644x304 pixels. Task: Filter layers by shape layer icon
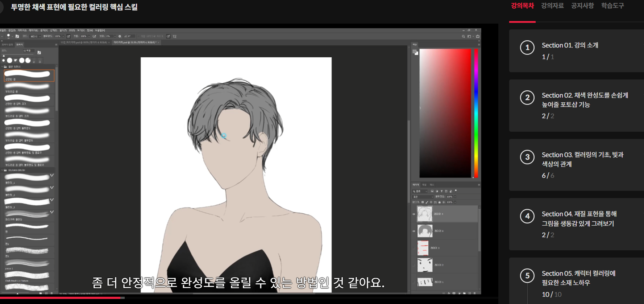(x=446, y=191)
